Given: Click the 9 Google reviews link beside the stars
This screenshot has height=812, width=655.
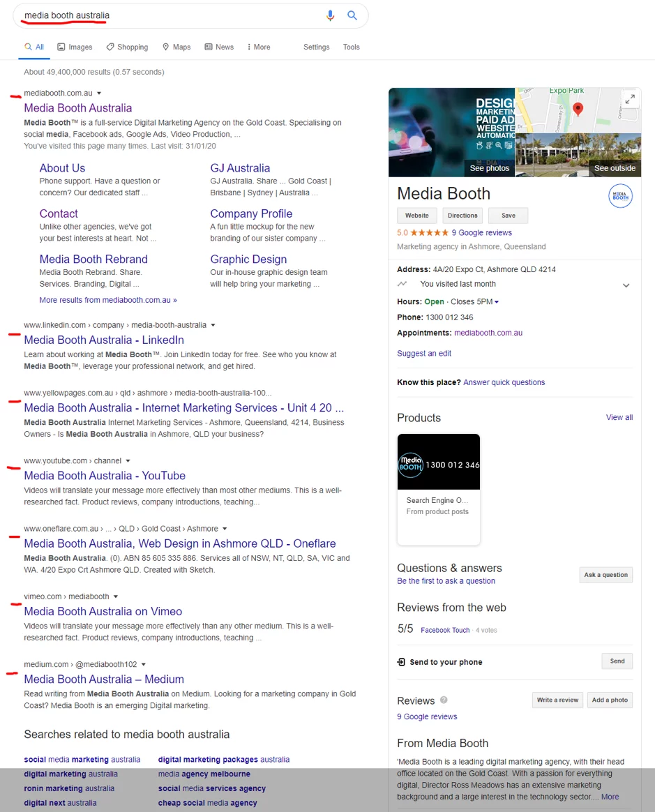Looking at the screenshot, I should tap(481, 232).
